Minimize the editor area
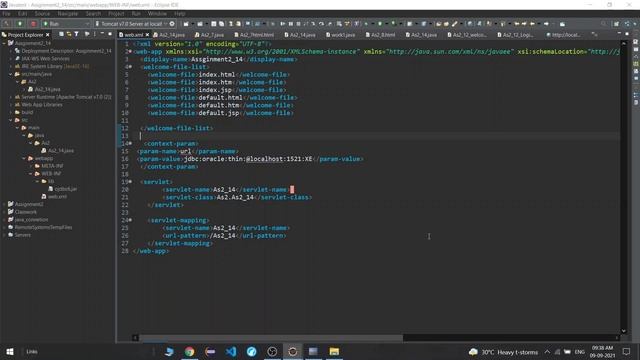This screenshot has width=640, height=360. pyautogui.click(x=619, y=34)
